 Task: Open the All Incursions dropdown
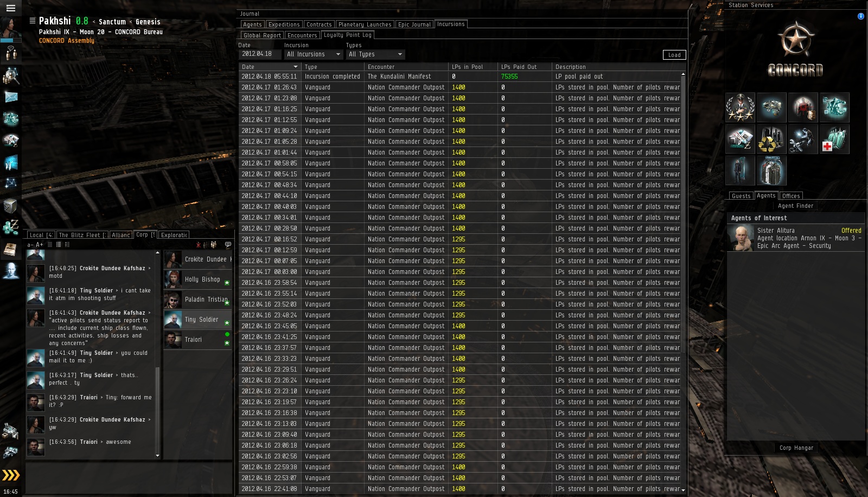coord(314,54)
